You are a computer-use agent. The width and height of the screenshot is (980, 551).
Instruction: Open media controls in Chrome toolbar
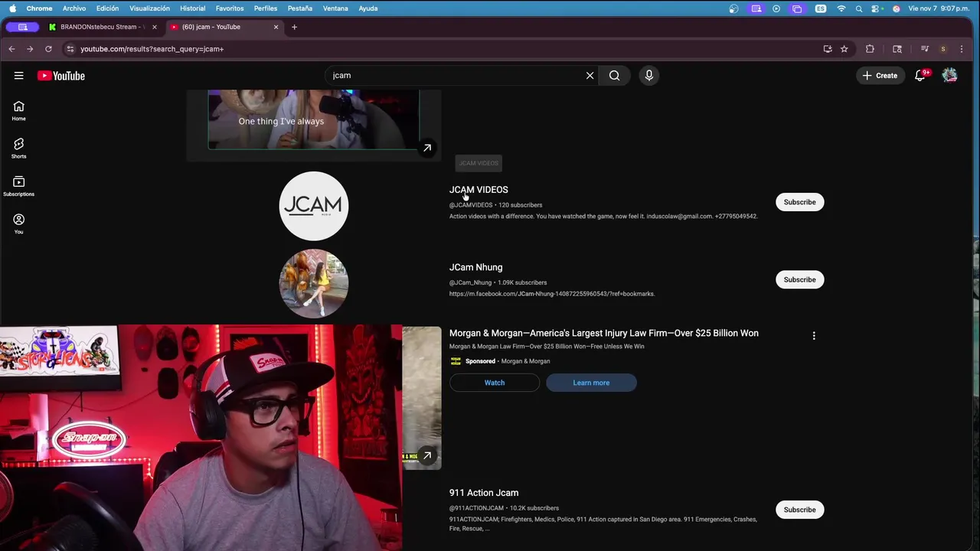[x=925, y=49]
